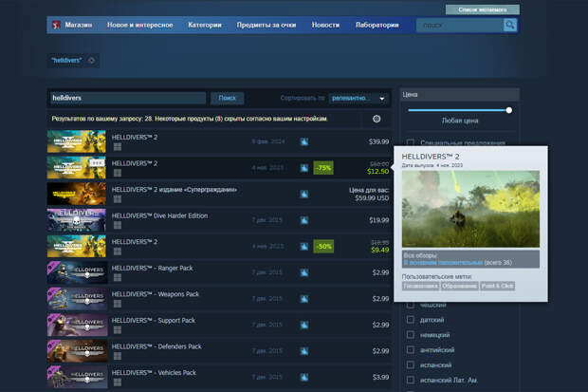Go to the Лаборатория menu item
The height and width of the screenshot is (392, 588).
377,25
